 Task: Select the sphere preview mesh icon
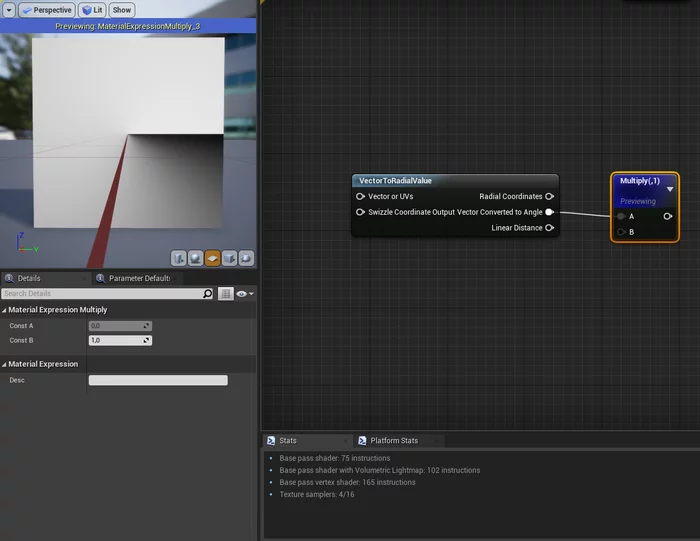coord(196,258)
